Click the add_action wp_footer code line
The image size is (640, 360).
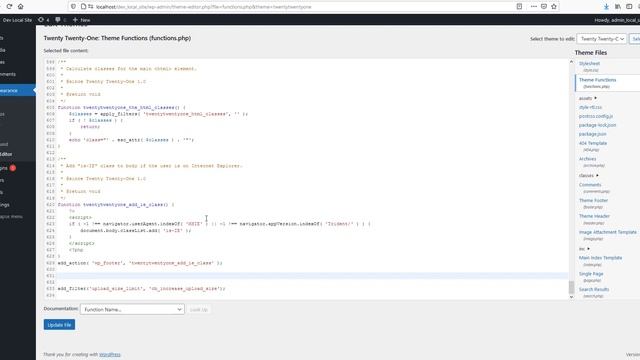(140, 263)
